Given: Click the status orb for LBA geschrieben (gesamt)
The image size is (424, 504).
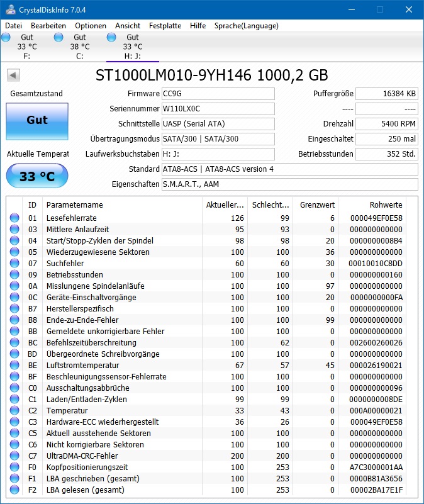Looking at the screenshot, I should 14,479.
